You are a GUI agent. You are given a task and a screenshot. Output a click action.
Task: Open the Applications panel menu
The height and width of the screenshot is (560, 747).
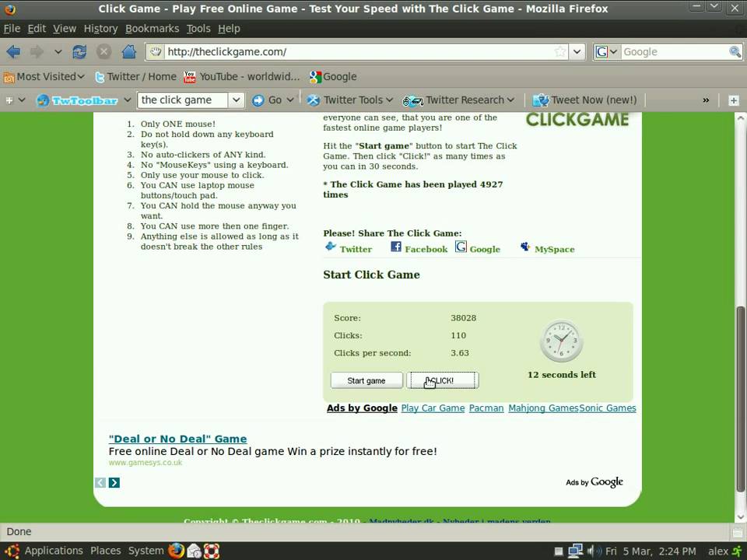click(x=54, y=551)
